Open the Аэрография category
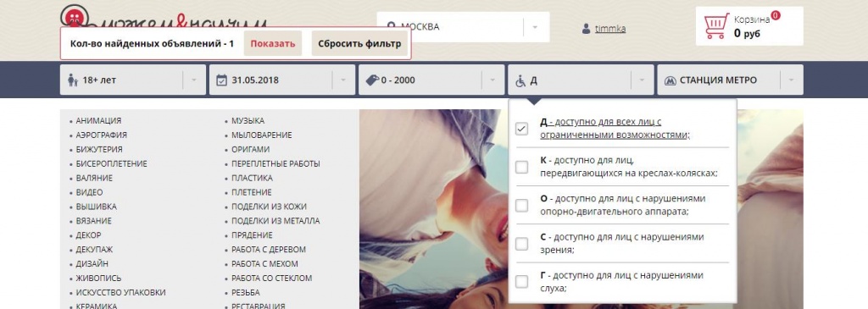The height and width of the screenshot is (309, 868). pos(102,135)
